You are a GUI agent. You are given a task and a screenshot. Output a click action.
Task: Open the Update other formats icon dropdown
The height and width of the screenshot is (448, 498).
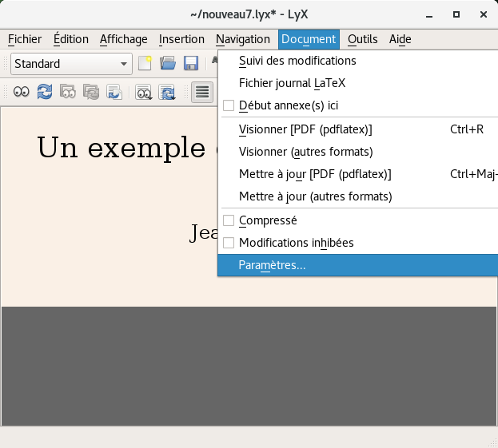point(167,92)
